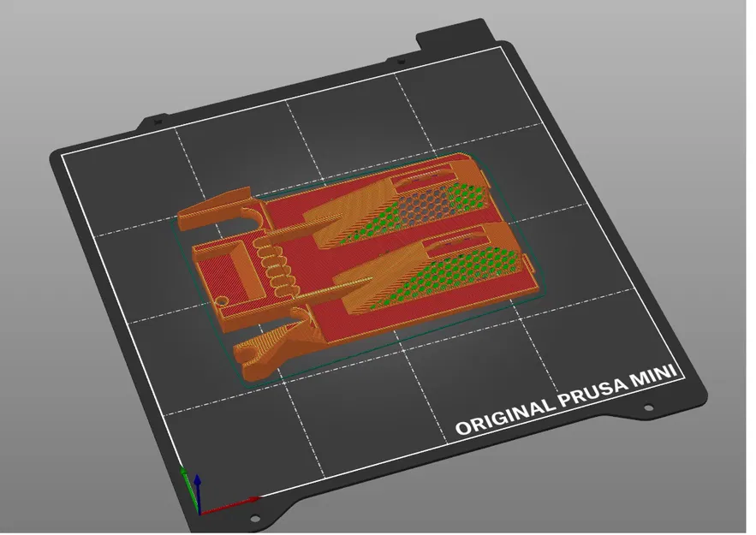This screenshot has height=535, width=756.
Task: Click the mounting hole at the plate's bottom corner
Action: tap(255, 519)
